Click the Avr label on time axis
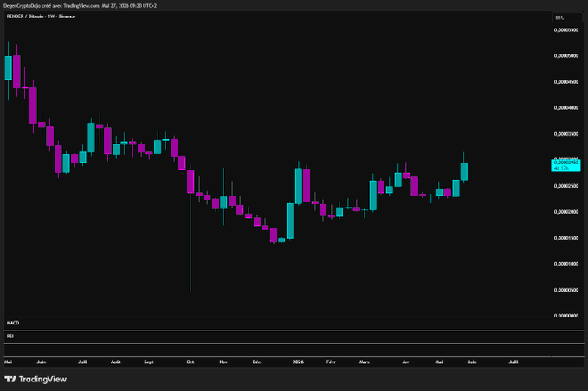The height and width of the screenshot is (391, 588). pos(405,362)
